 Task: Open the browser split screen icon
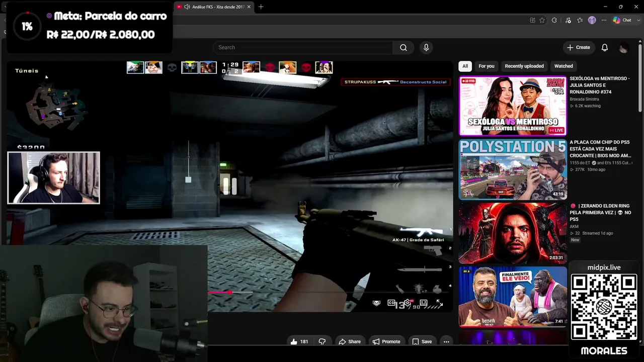532,20
